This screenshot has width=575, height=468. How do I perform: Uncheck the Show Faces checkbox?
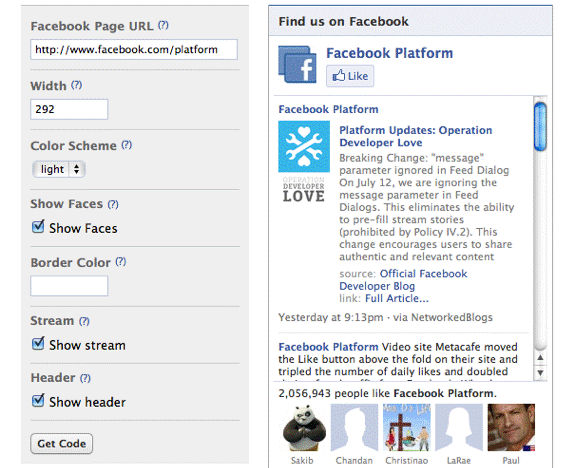click(38, 227)
